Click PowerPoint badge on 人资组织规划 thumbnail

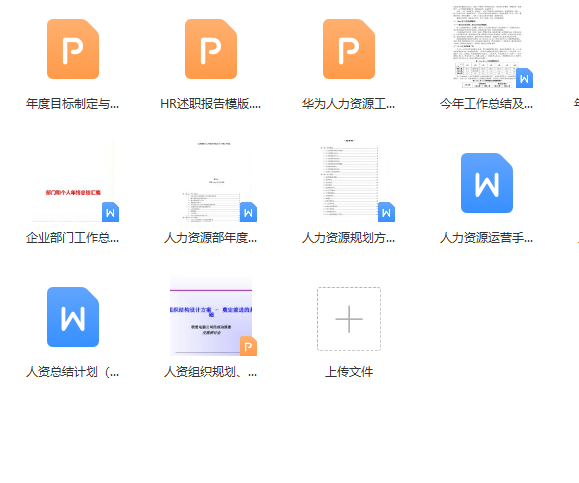tap(249, 346)
